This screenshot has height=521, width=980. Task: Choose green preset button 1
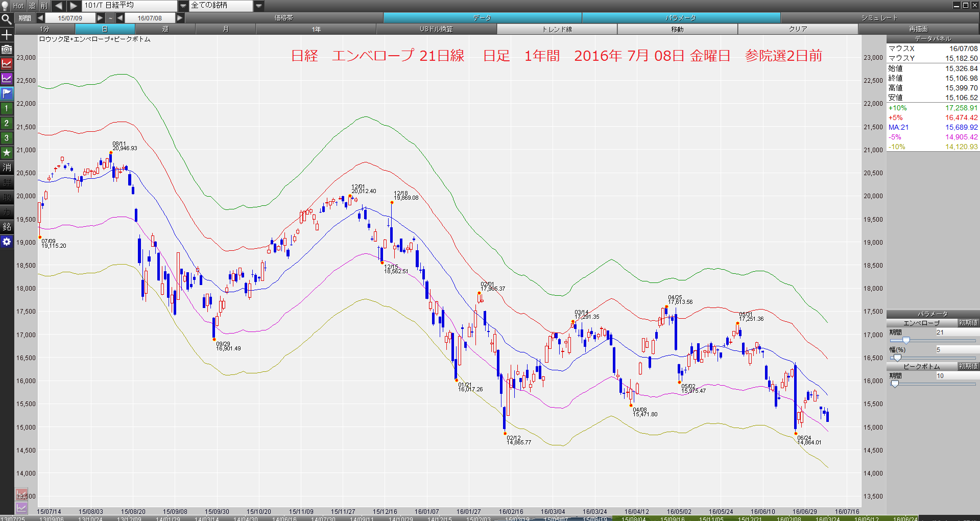(x=7, y=108)
